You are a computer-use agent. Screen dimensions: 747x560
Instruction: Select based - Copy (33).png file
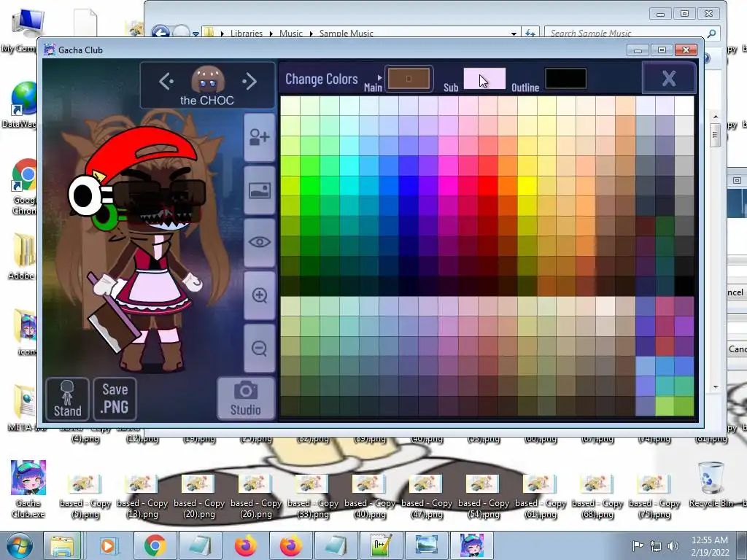point(313,496)
